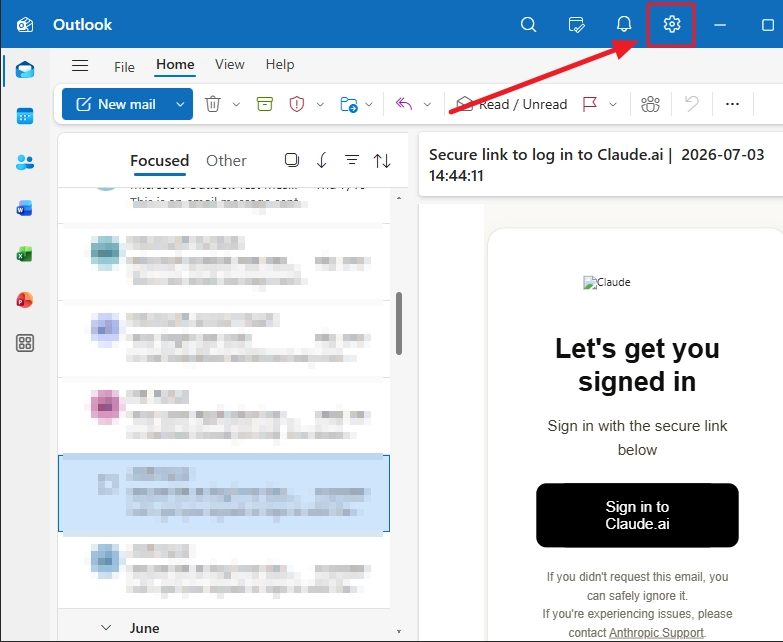Expand the New mail dropdown arrow

180,104
